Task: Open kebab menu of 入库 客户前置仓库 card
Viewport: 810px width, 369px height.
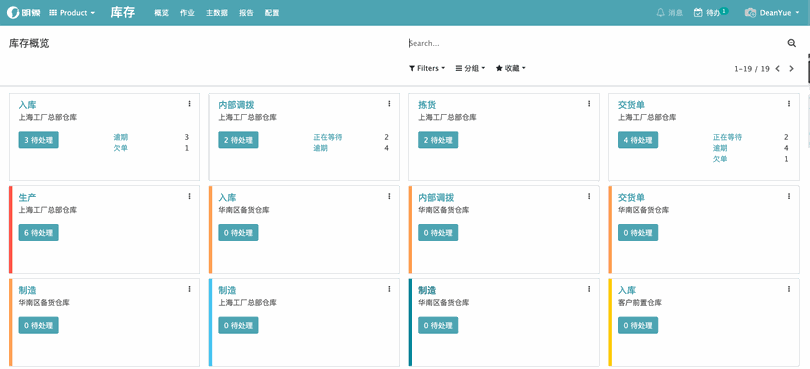Action: [x=789, y=289]
